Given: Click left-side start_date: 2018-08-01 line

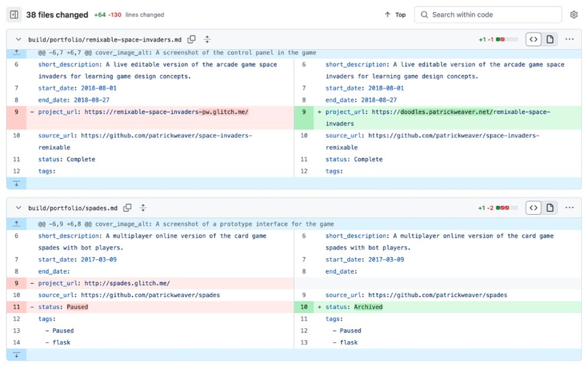Looking at the screenshot, I should 77,88.
